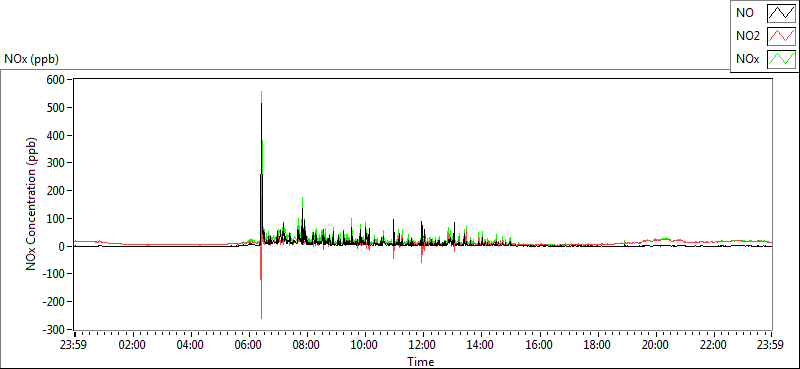
Task: Click the 12:00 x-axis time label
Action: click(x=423, y=344)
